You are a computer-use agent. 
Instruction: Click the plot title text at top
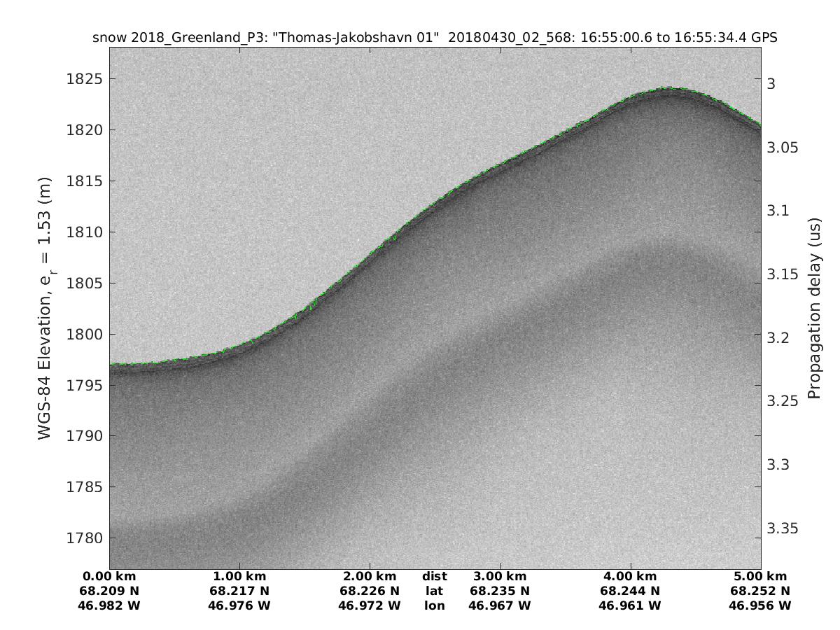435,38
